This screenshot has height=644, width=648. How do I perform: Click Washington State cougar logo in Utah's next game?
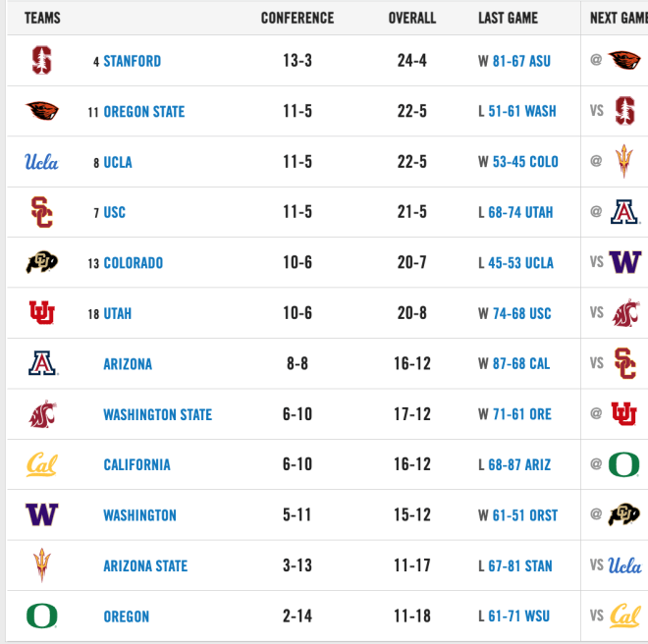click(x=625, y=312)
